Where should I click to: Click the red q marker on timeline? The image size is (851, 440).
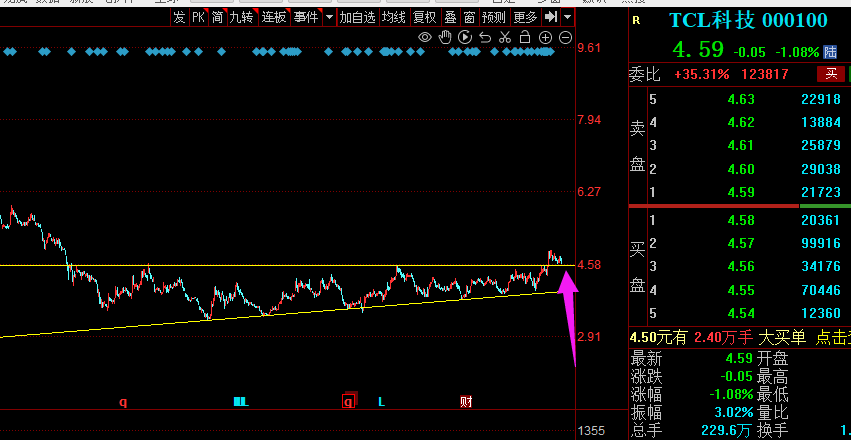[x=123, y=402]
